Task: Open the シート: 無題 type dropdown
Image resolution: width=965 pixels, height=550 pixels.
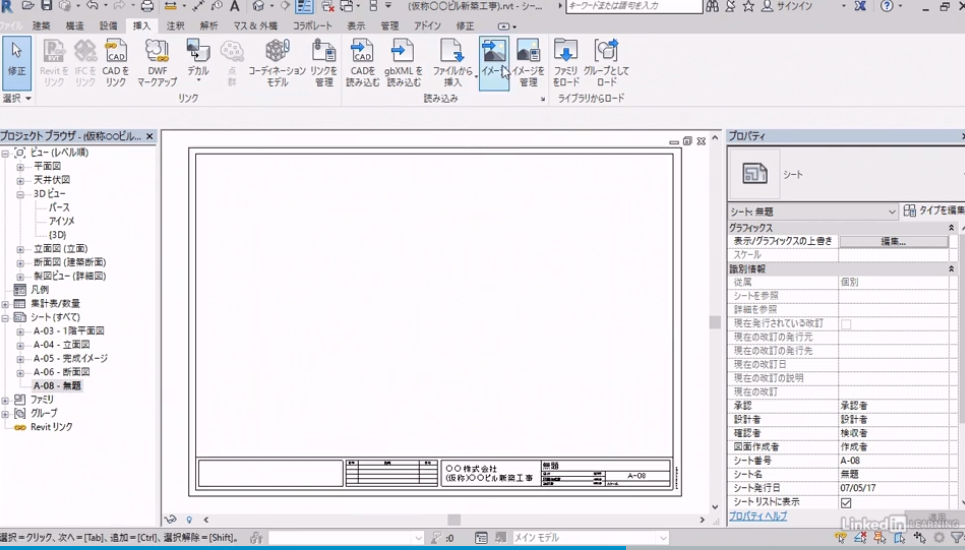Action: (892, 212)
